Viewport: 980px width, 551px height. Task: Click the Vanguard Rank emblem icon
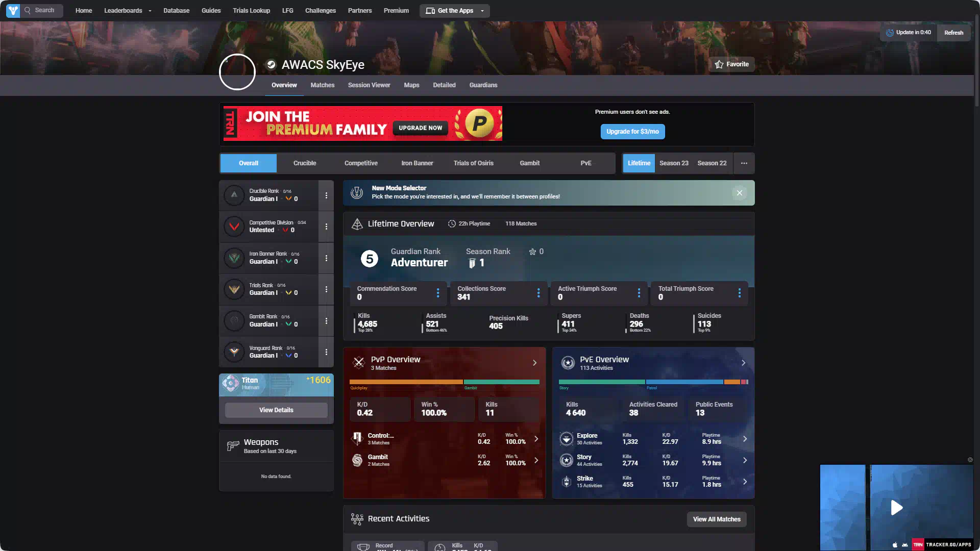(234, 352)
